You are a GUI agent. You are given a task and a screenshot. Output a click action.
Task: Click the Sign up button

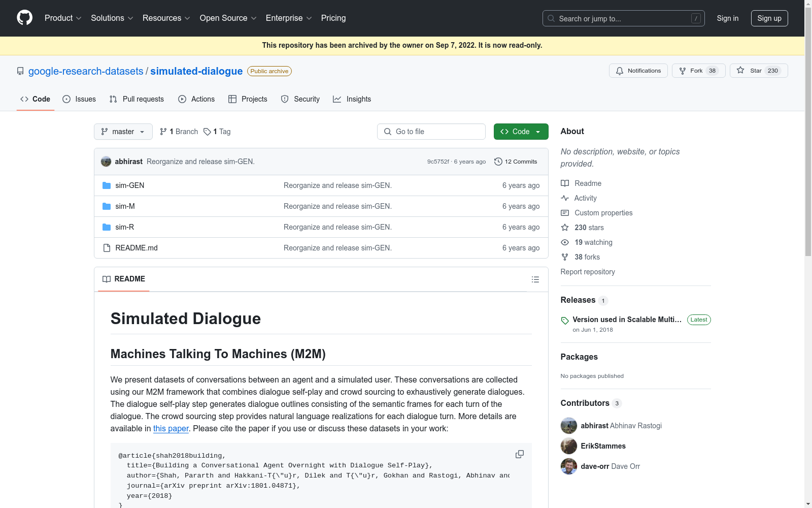pyautogui.click(x=769, y=18)
